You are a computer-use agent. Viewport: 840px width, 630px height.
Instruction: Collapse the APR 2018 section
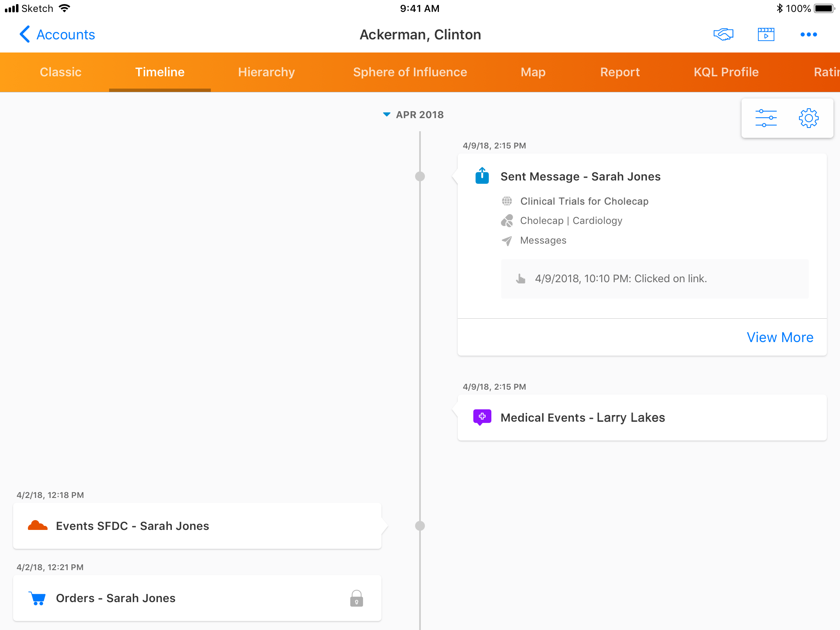pos(386,114)
